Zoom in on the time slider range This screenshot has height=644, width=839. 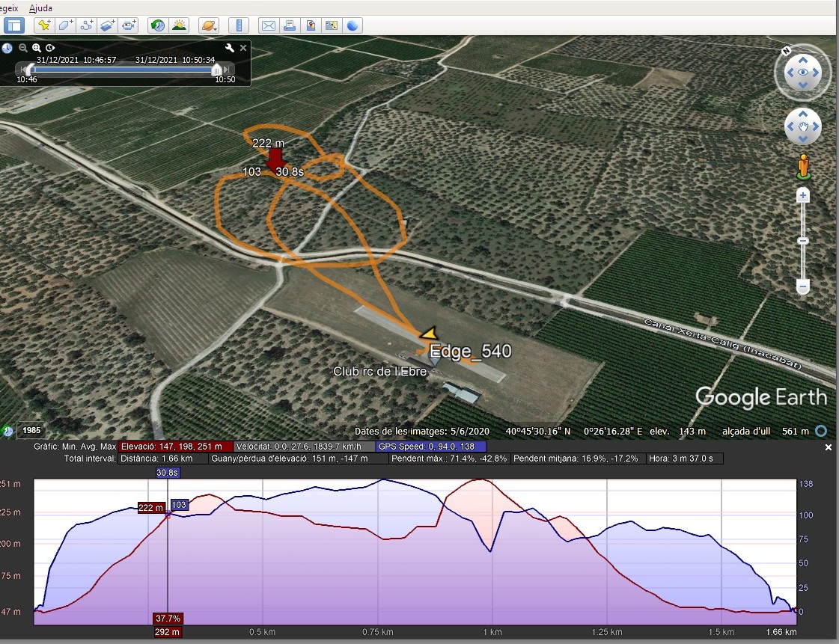point(36,48)
